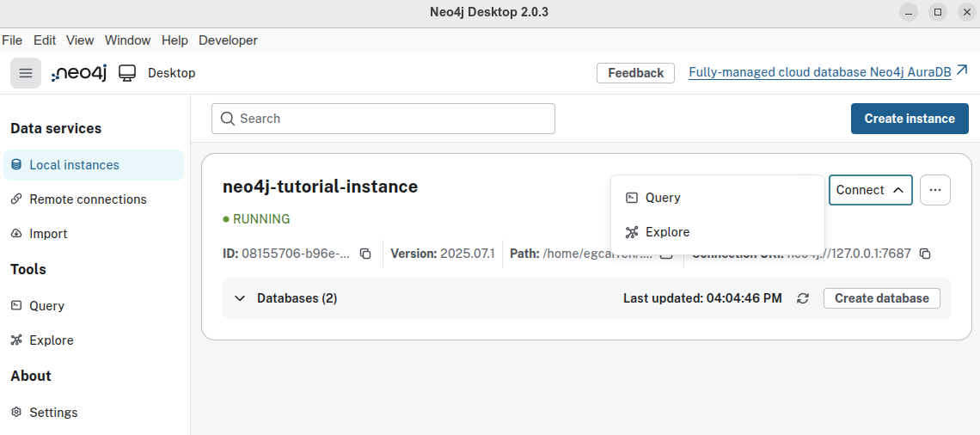Open the Developer menu
Image resolution: width=980 pixels, height=435 pixels.
click(x=228, y=40)
